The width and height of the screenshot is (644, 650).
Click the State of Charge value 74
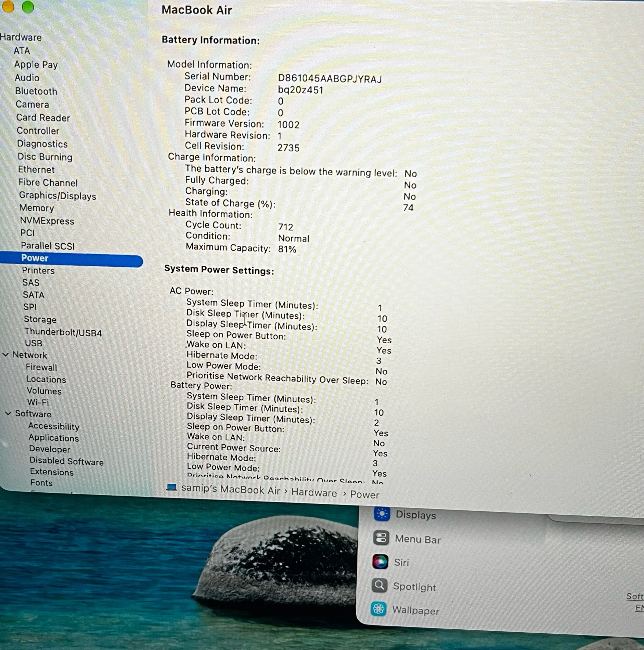click(x=408, y=208)
